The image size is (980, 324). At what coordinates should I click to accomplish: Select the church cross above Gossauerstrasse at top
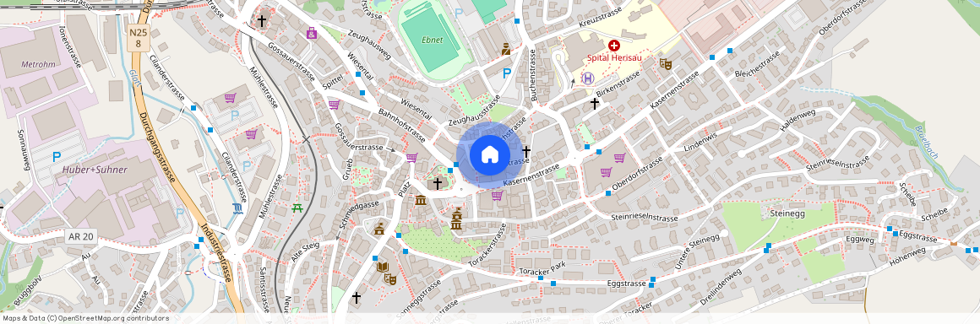[x=261, y=21]
